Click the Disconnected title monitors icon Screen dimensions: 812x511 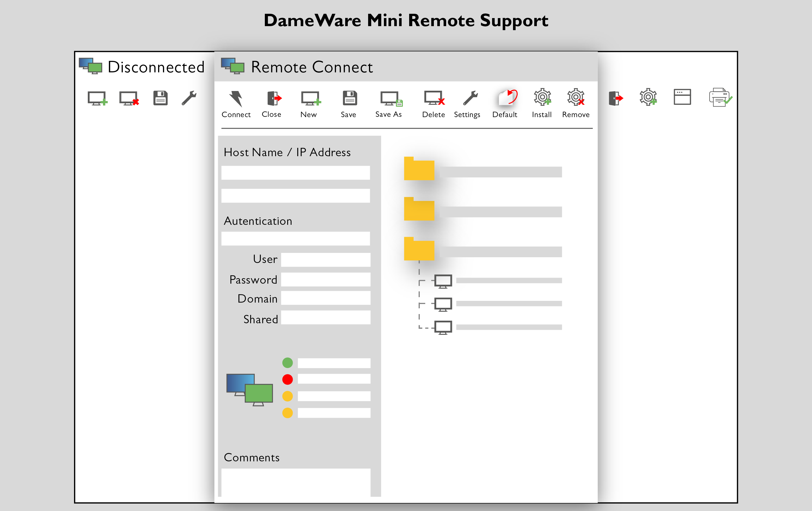coord(90,66)
